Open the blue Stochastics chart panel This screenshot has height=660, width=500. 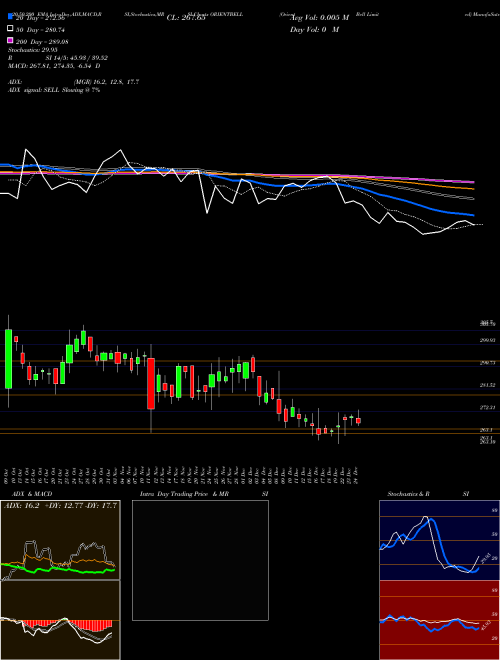(439, 540)
